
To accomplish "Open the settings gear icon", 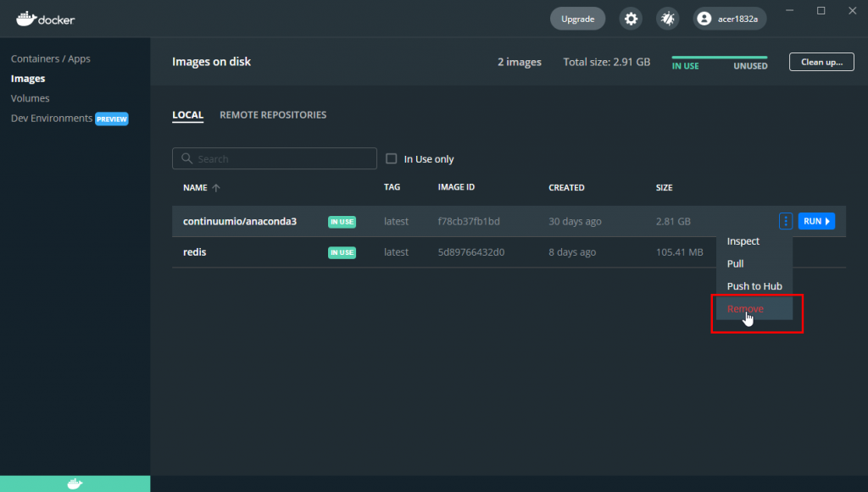I will [631, 19].
